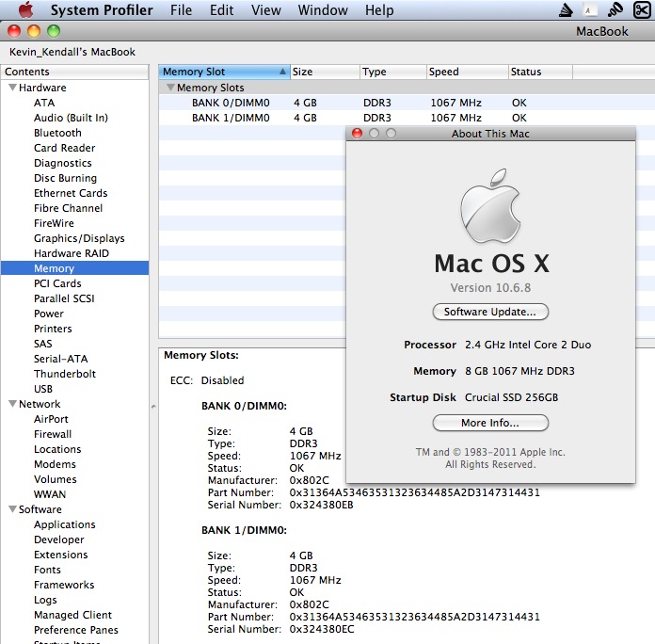Select USB in the sidebar
This screenshot has width=655, height=644.
[x=43, y=389]
